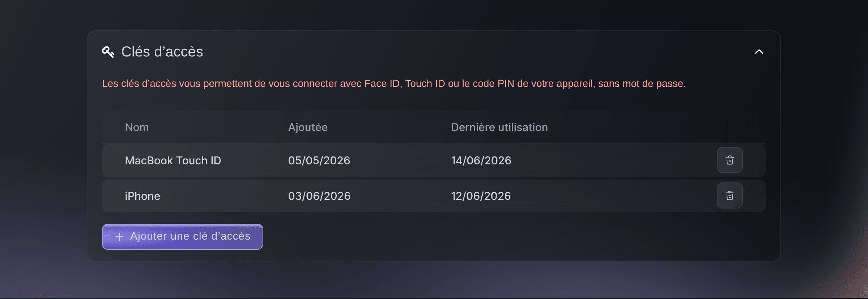Collapse the Clés d'accès section
This screenshot has width=868, height=299.
[759, 52]
